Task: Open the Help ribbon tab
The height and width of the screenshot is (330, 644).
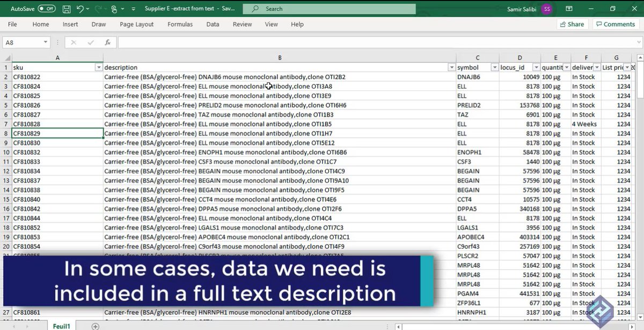Action: [x=297, y=24]
